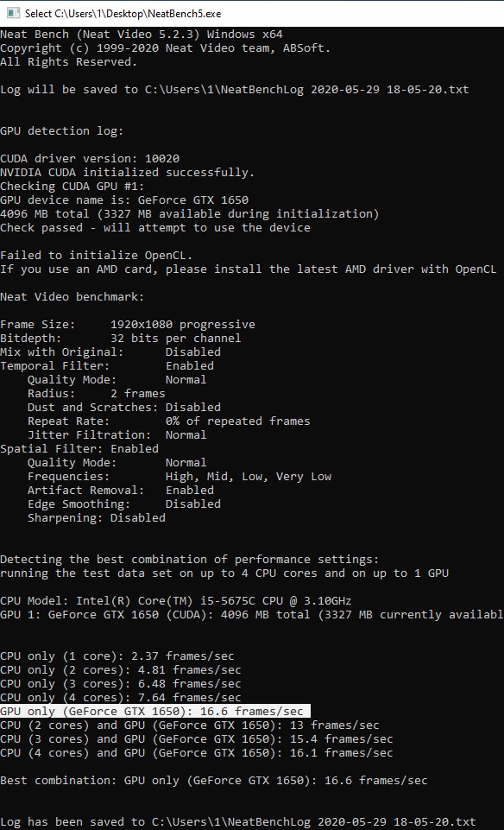
Task: Click the 'Spatial Filter: Enabled' line
Action: coord(79,448)
